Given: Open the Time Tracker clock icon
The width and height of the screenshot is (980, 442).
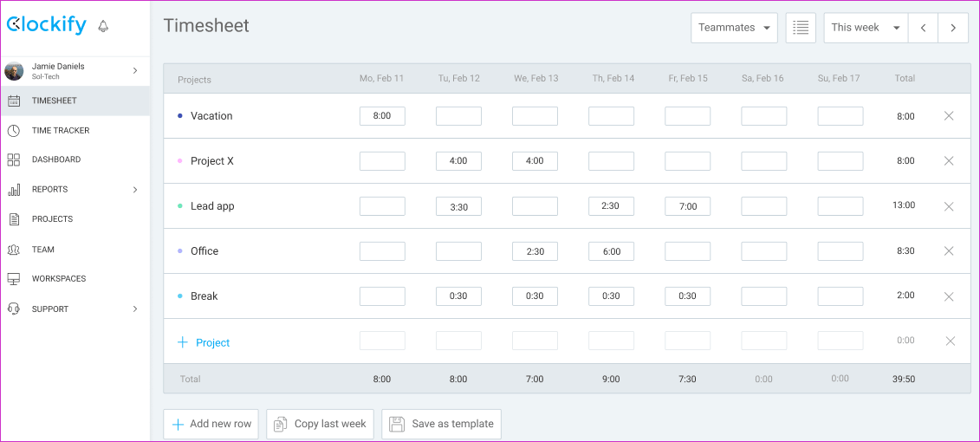Looking at the screenshot, I should (x=14, y=131).
